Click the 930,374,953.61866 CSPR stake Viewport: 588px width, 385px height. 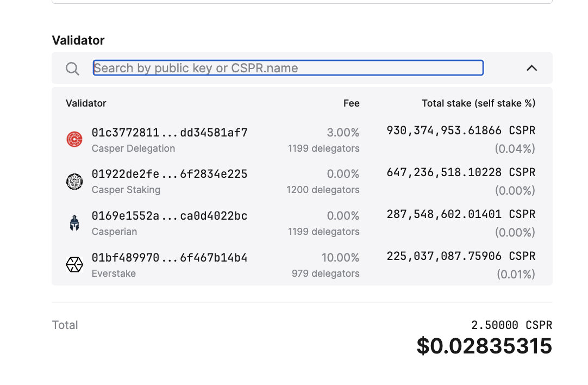[x=461, y=131]
